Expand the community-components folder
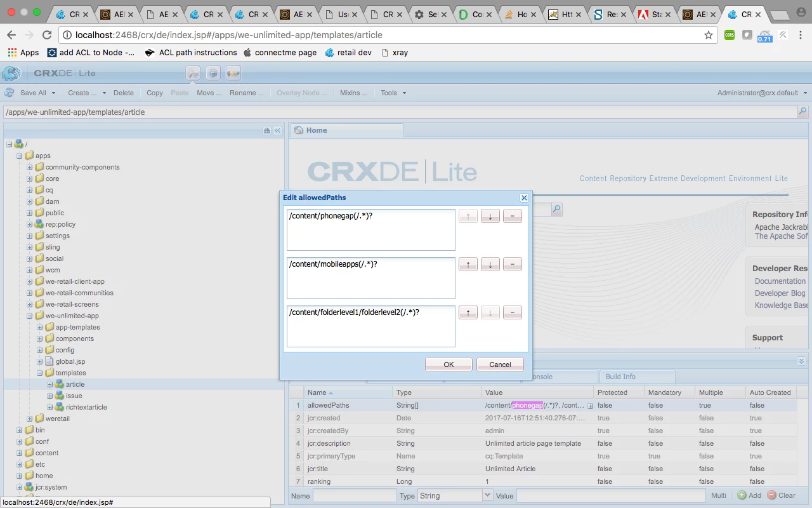This screenshot has width=812, height=508. coord(30,167)
